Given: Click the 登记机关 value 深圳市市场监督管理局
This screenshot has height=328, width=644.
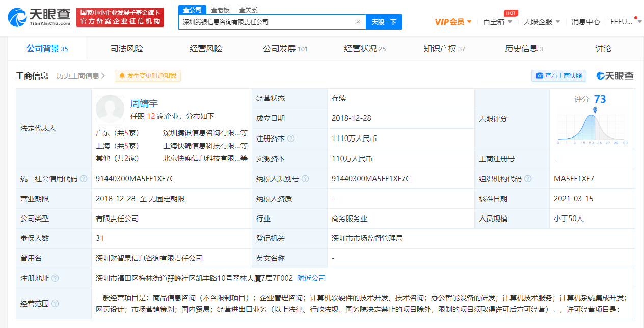Looking at the screenshot, I should tap(367, 238).
